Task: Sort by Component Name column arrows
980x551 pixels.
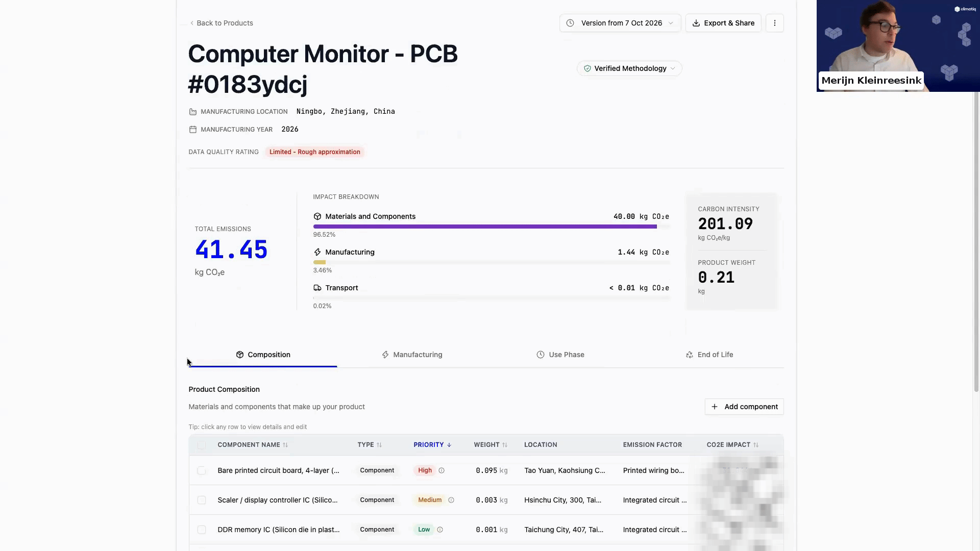Action: [x=285, y=445]
